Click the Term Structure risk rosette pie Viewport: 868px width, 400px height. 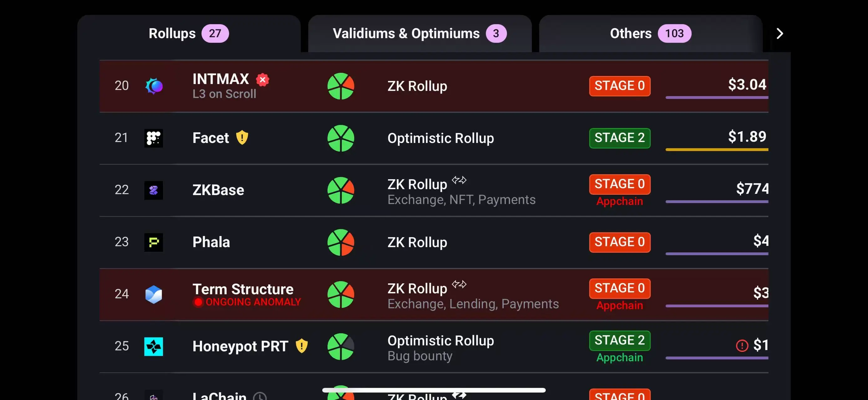coord(341,294)
